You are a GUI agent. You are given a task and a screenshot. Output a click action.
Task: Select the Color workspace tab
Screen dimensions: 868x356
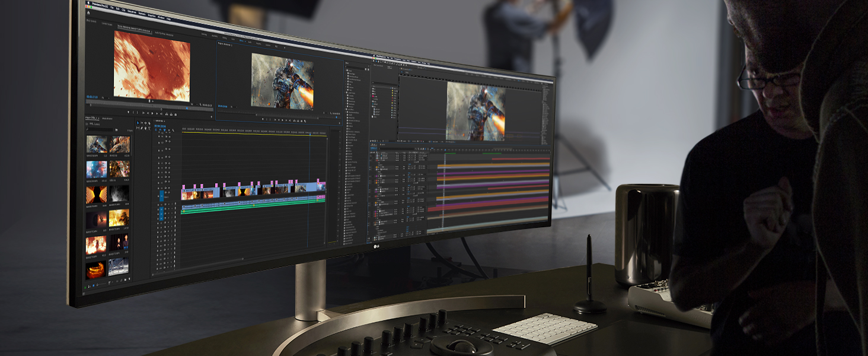click(233, 39)
